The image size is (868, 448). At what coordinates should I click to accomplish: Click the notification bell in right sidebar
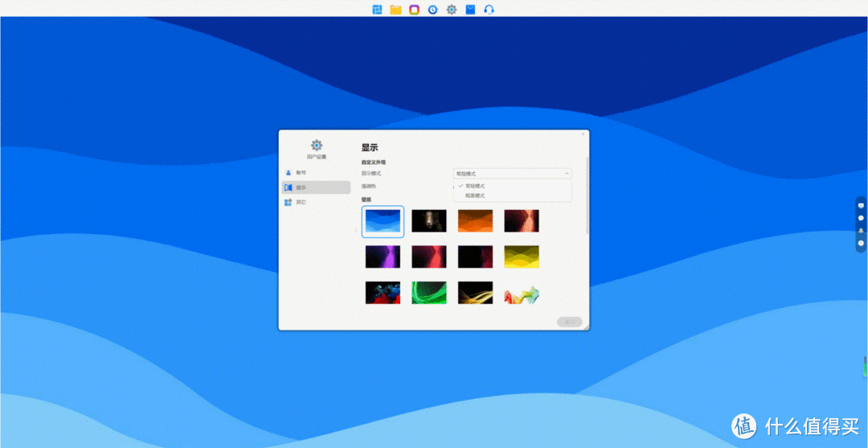(861, 230)
